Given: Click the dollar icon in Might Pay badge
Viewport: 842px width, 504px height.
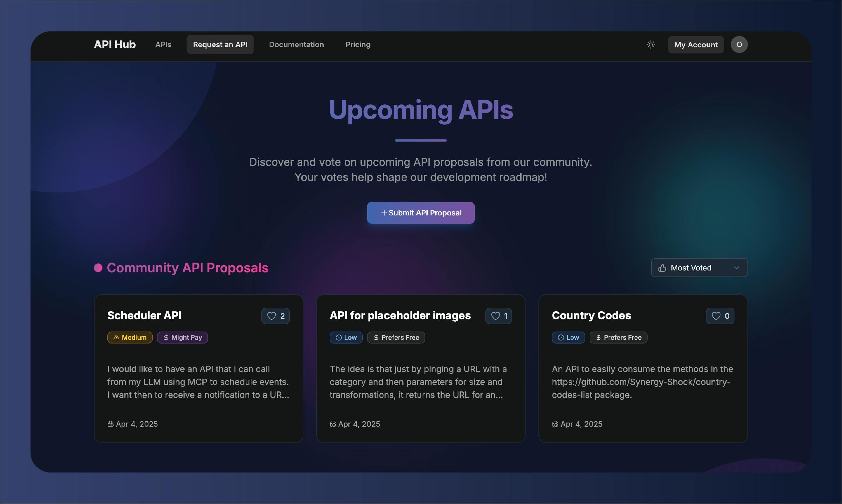Looking at the screenshot, I should tap(166, 338).
